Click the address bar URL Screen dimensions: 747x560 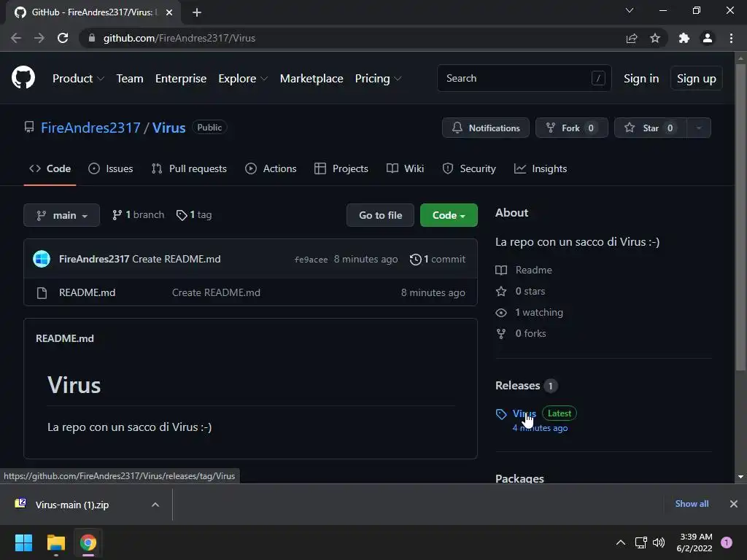click(x=179, y=38)
